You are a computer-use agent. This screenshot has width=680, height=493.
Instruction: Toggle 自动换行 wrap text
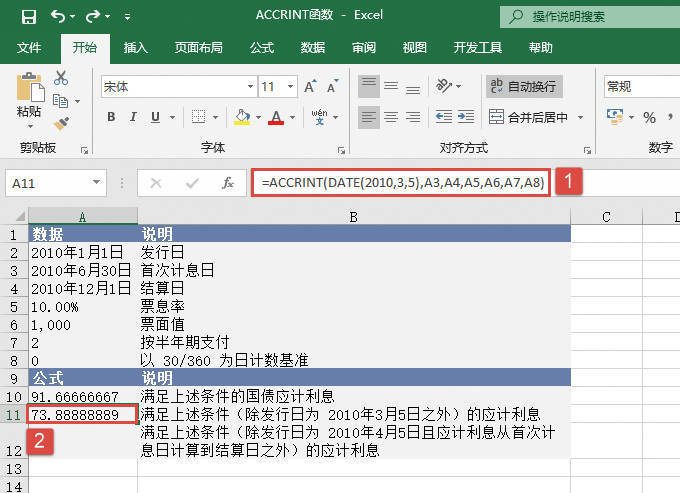[524, 86]
